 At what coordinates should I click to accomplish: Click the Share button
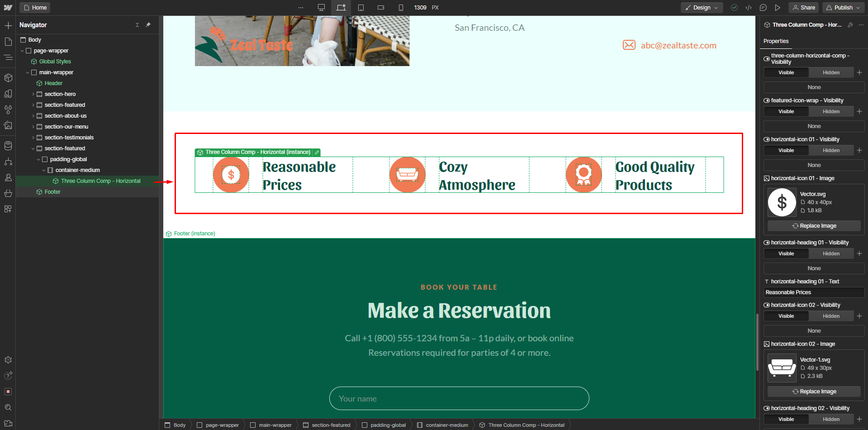803,7
